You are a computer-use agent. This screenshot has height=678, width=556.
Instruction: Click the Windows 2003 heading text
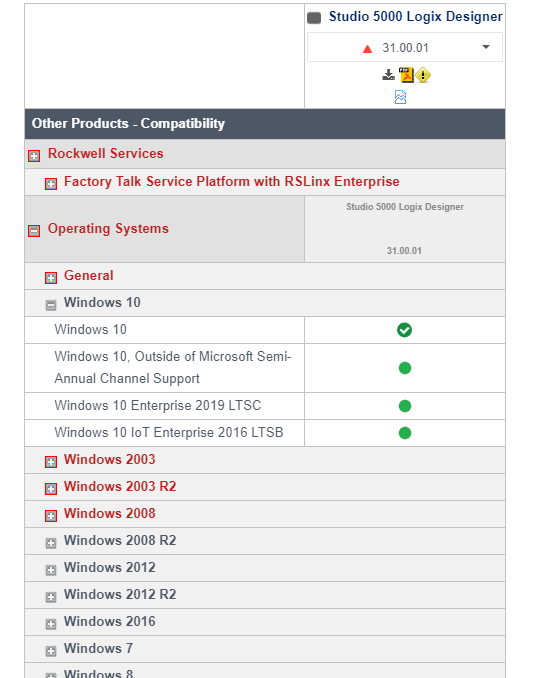109,459
